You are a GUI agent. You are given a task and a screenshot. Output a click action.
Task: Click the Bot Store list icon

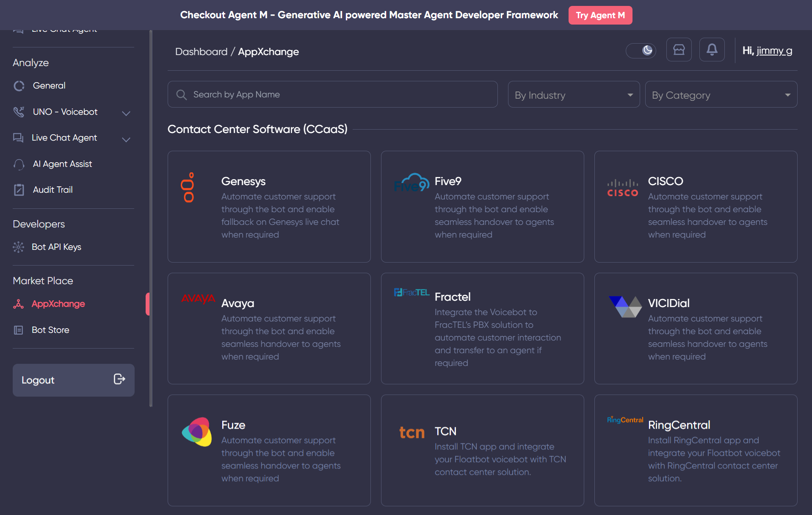pyautogui.click(x=18, y=330)
